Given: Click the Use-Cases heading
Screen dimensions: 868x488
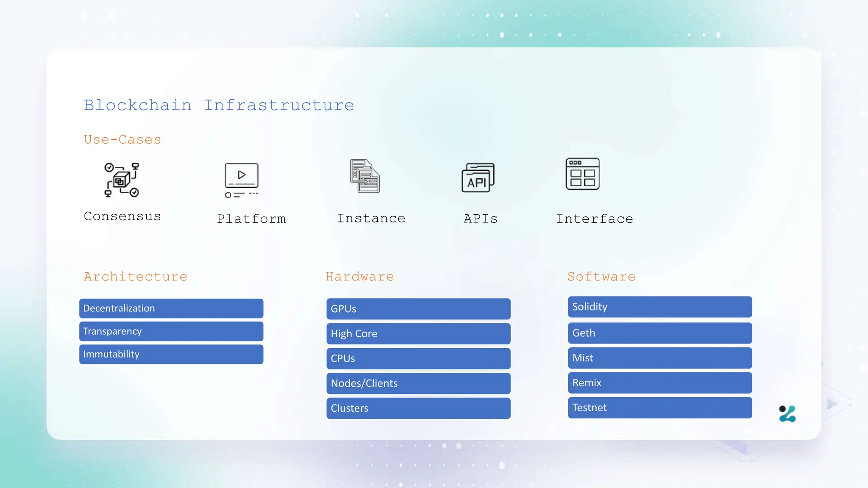Looking at the screenshot, I should (122, 139).
